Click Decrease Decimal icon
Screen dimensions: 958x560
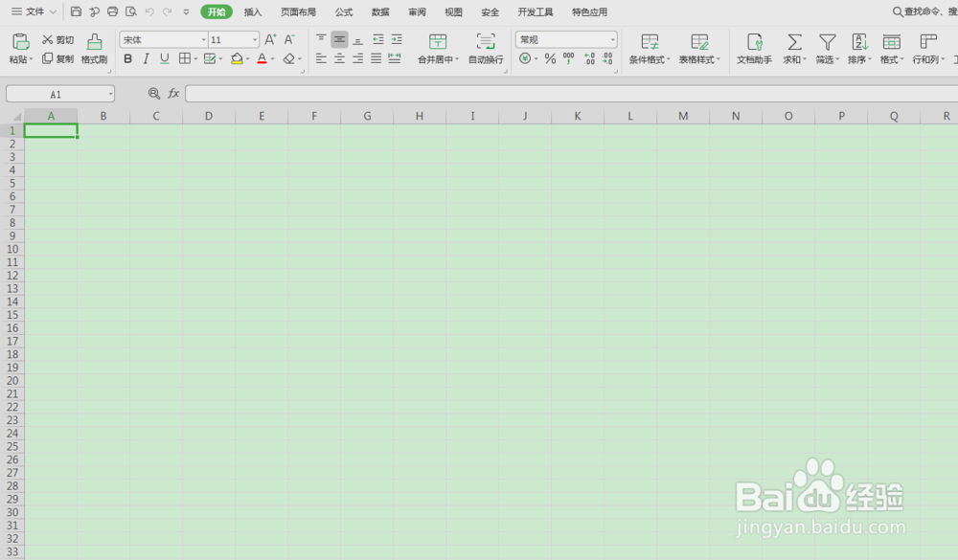pyautogui.click(x=607, y=58)
